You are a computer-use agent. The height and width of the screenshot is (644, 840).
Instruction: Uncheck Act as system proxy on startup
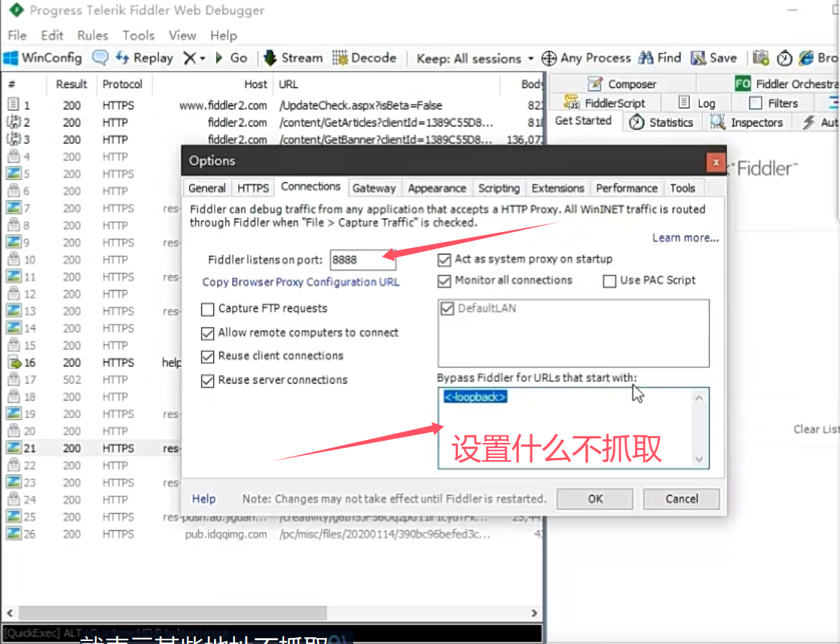pyautogui.click(x=444, y=260)
